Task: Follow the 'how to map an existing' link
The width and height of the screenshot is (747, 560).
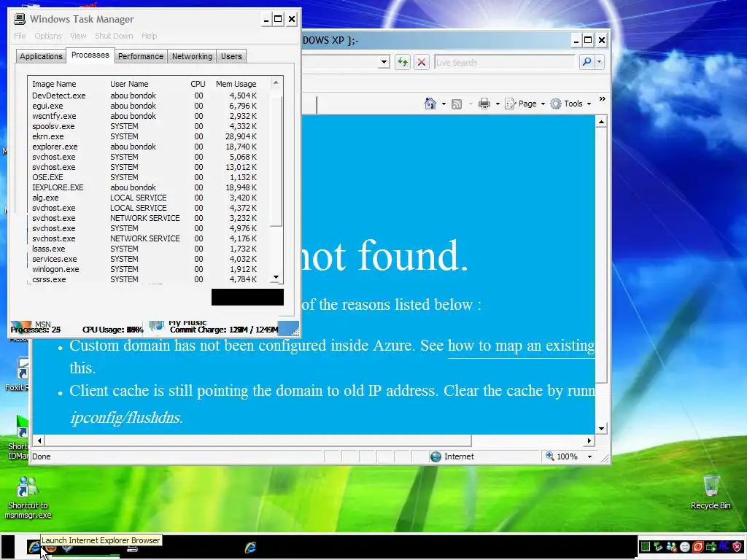Action: [x=521, y=345]
